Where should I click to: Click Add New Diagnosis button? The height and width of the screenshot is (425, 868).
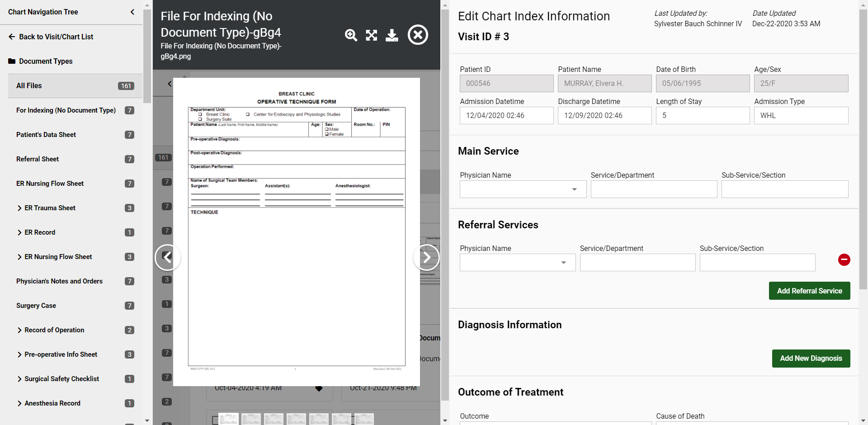click(x=811, y=359)
